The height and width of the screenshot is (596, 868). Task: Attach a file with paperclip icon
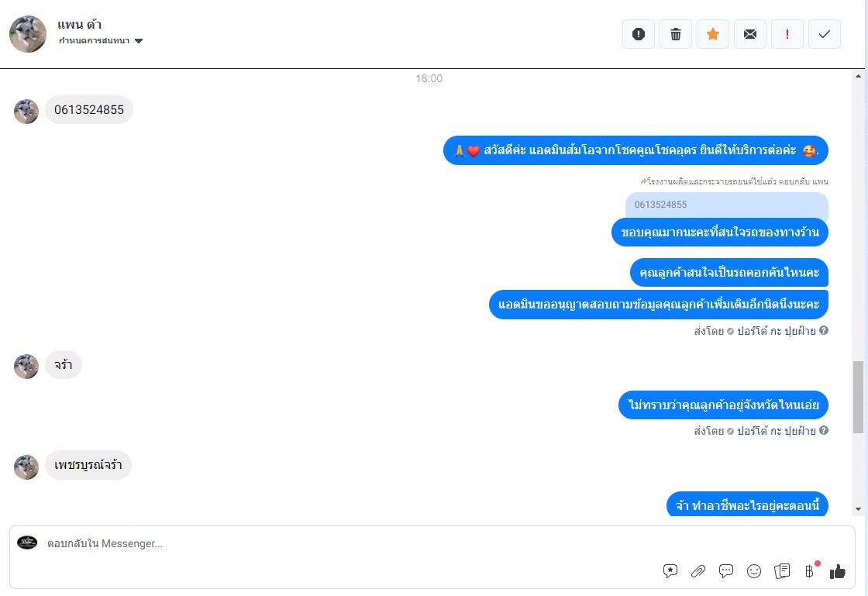click(x=698, y=571)
